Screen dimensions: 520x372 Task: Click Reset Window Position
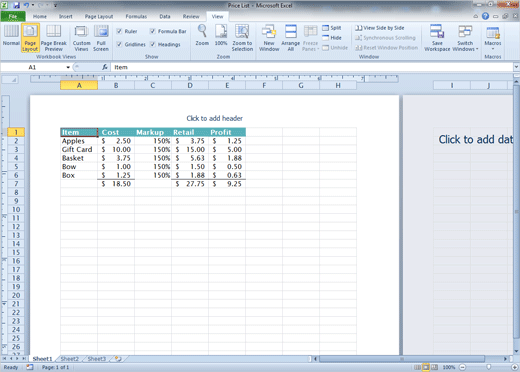(386, 48)
